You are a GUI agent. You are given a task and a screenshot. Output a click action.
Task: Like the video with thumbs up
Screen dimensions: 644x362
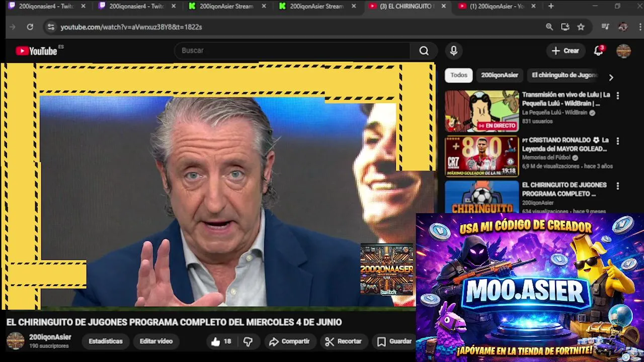pyautogui.click(x=221, y=341)
